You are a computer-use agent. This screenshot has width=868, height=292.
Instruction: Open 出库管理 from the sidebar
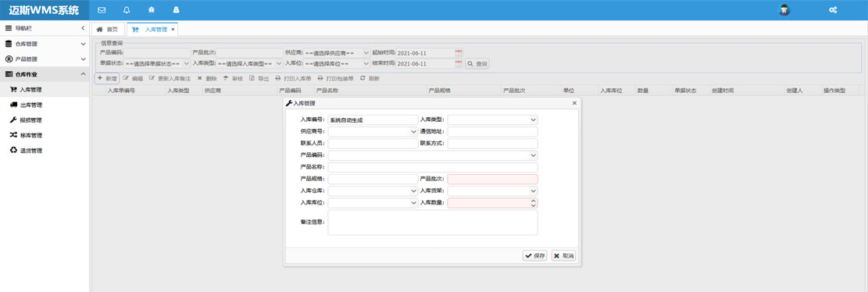[x=45, y=105]
